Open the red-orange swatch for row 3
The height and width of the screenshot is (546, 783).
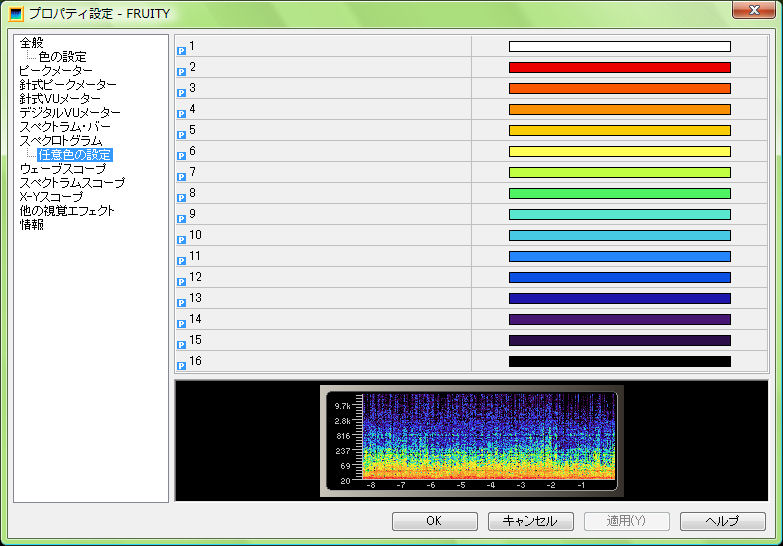tap(620, 88)
